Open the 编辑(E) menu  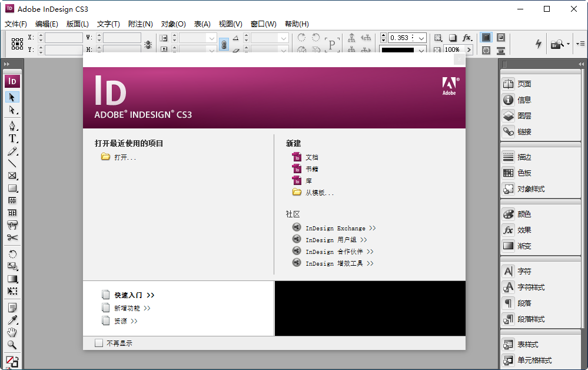click(x=46, y=24)
